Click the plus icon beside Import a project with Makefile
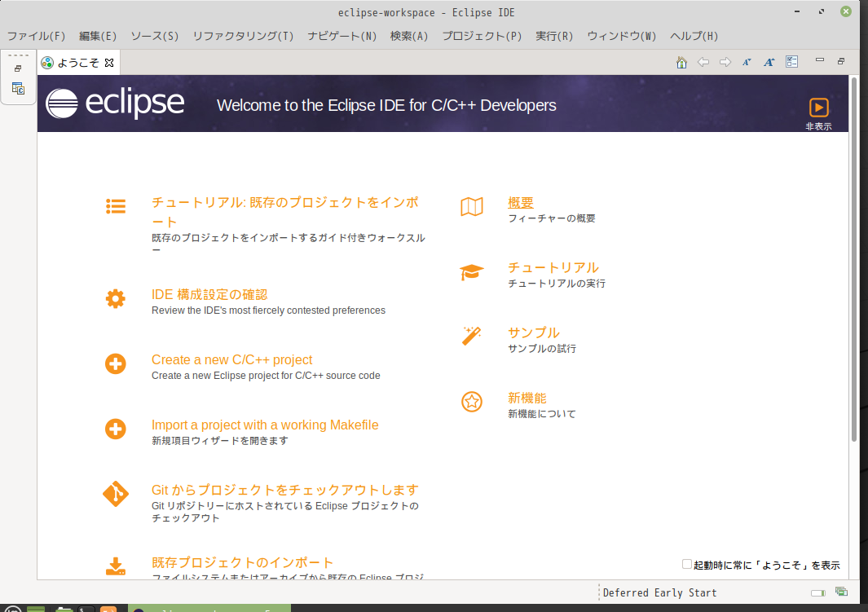Image resolution: width=868 pixels, height=612 pixels. tap(116, 429)
